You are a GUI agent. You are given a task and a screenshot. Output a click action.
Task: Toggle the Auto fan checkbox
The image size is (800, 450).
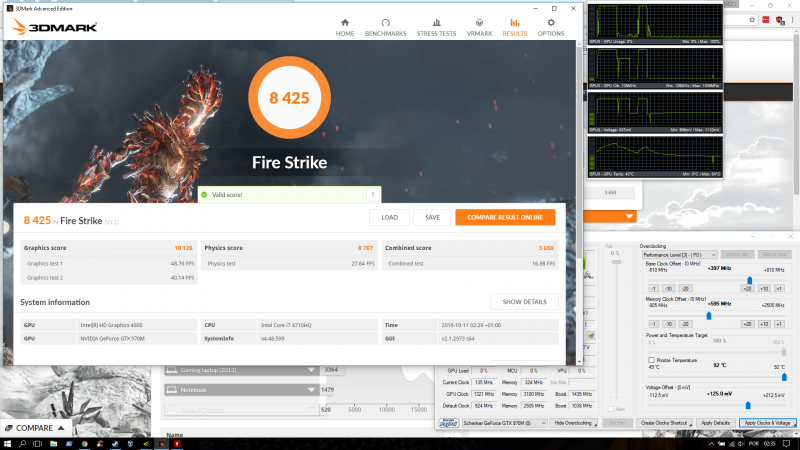pyautogui.click(x=611, y=409)
